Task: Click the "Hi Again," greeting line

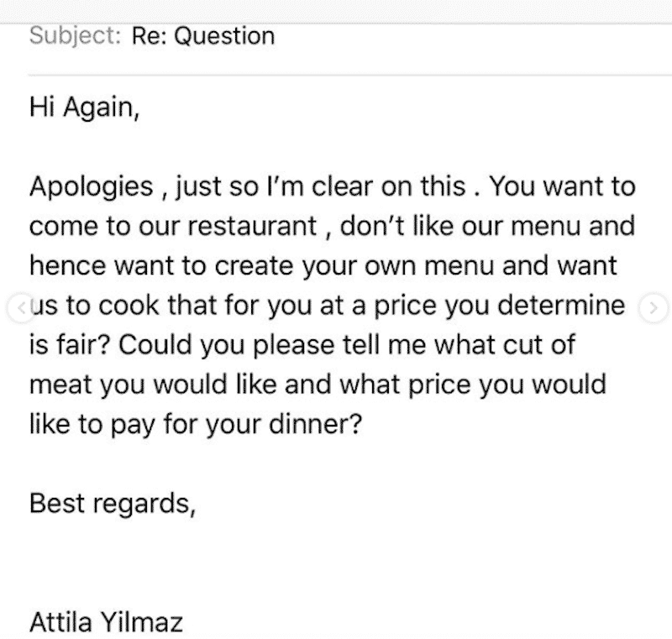Action: (85, 107)
